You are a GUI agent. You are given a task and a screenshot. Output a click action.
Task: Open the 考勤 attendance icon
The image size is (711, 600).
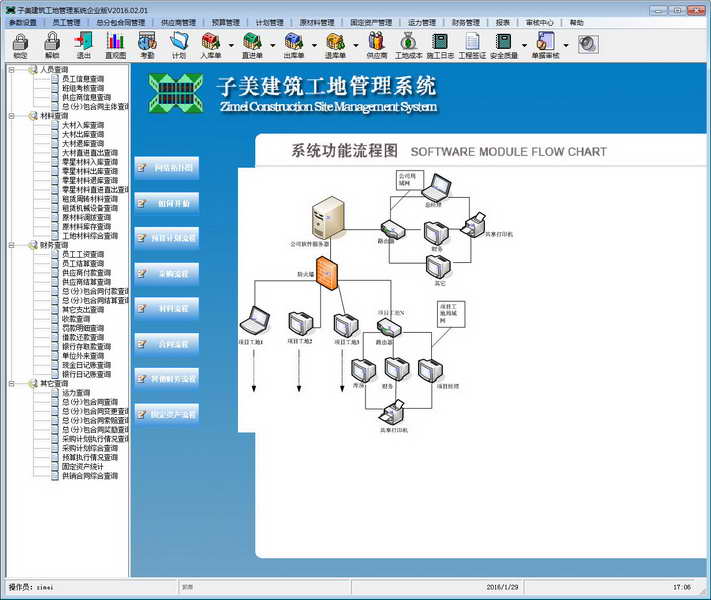(148, 44)
